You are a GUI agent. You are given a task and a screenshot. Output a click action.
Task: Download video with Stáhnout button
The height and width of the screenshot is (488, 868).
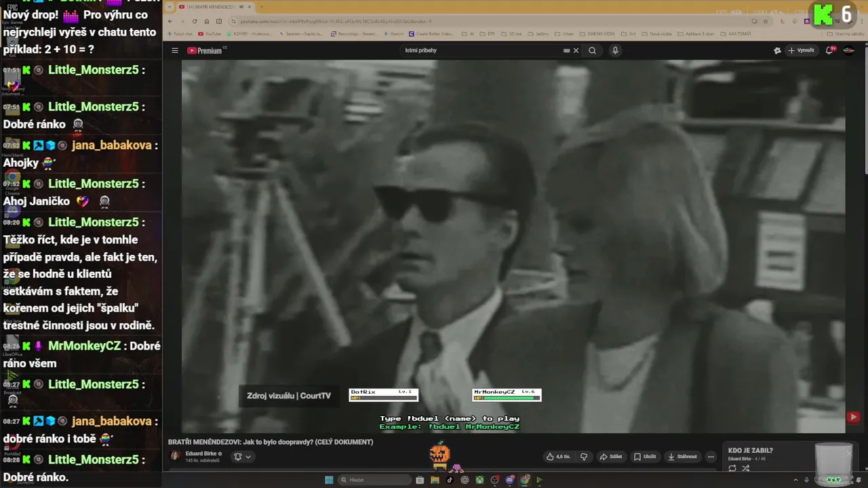pyautogui.click(x=682, y=457)
